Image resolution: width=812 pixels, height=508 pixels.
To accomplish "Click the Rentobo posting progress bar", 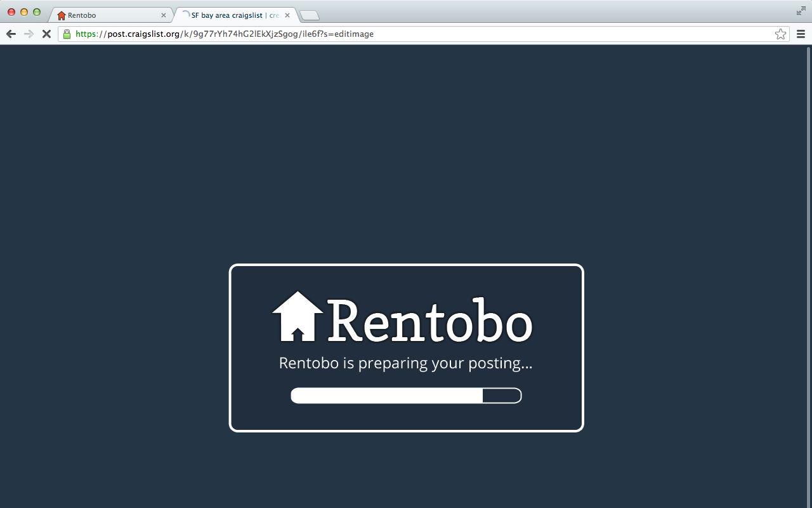I will 406,396.
